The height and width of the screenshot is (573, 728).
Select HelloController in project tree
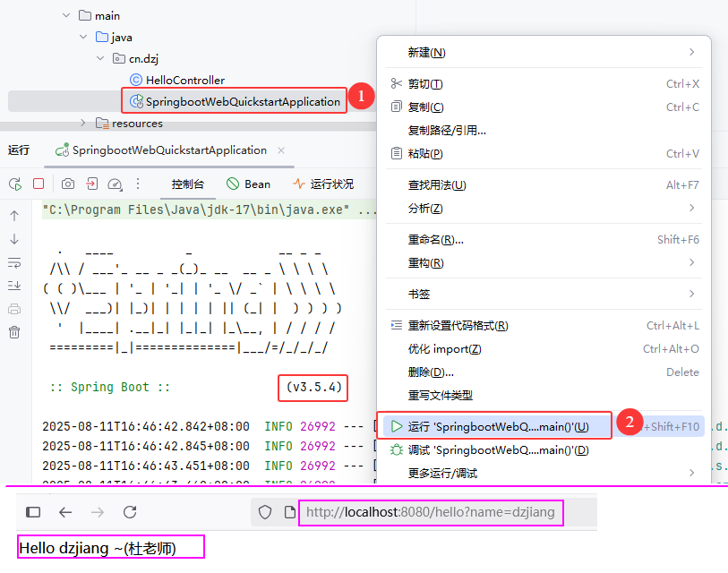coord(184,80)
